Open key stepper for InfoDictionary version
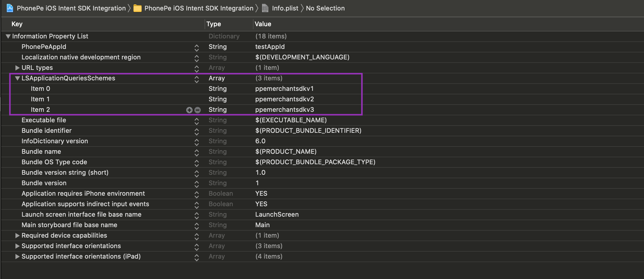The height and width of the screenshot is (279, 644). pyautogui.click(x=197, y=142)
